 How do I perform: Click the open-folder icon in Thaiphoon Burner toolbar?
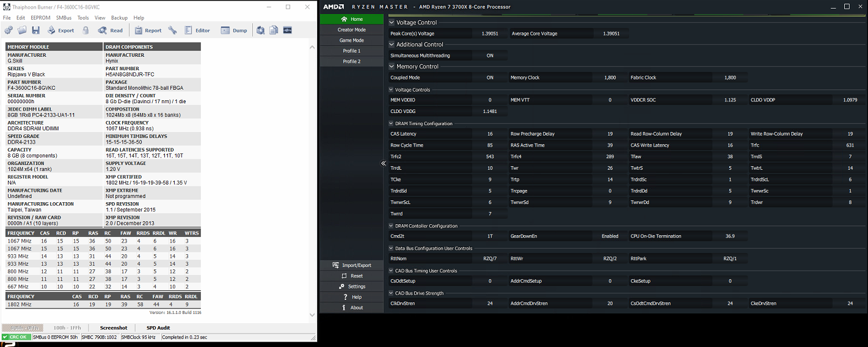tap(22, 30)
